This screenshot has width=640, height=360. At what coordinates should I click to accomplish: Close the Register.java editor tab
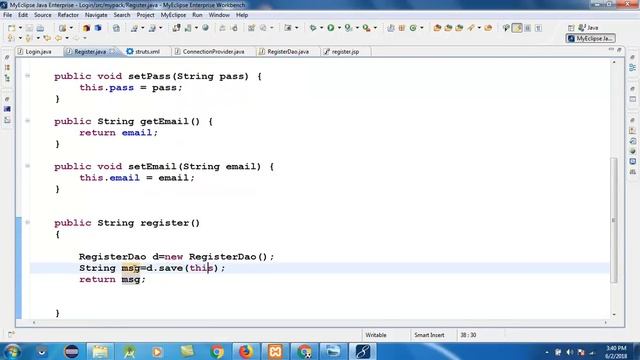[x=112, y=51]
